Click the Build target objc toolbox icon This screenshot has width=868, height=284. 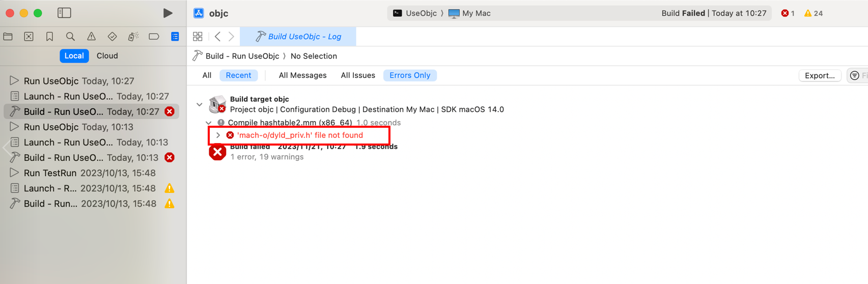217,104
